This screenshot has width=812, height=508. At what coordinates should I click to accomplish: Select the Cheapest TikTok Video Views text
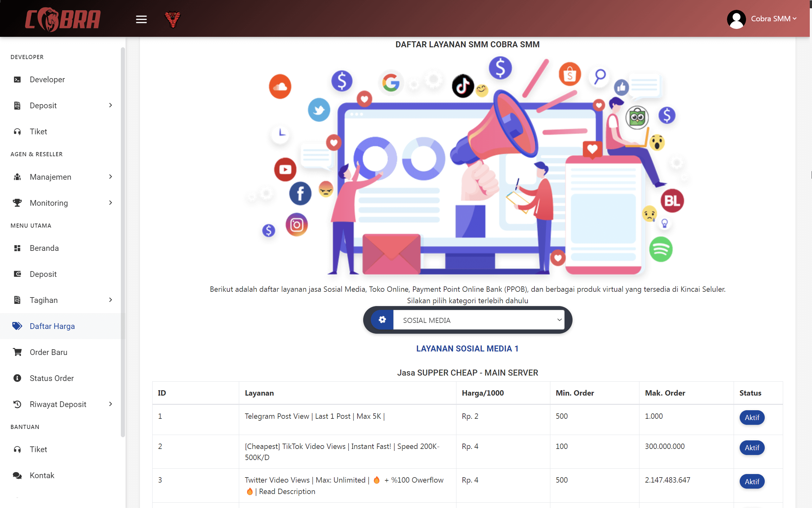click(x=342, y=452)
